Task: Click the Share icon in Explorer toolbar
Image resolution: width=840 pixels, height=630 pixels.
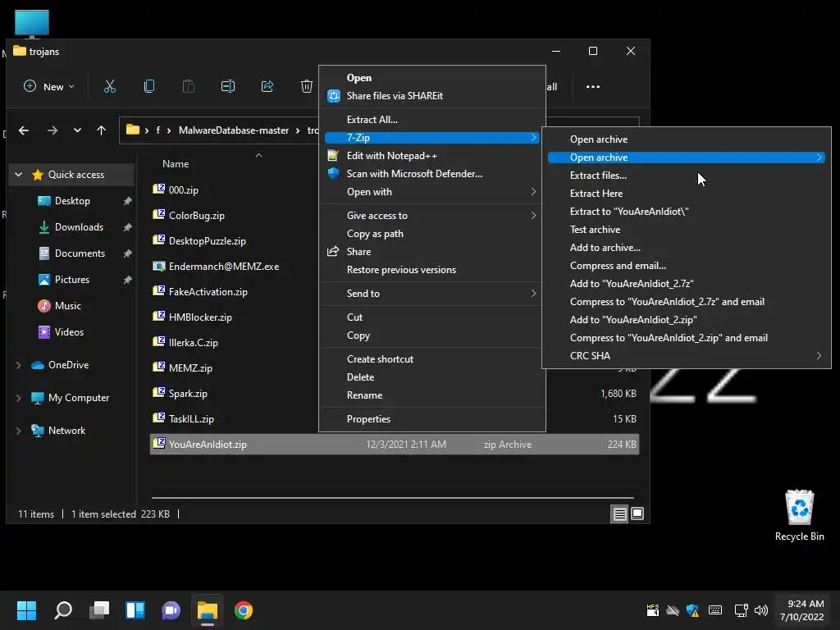Action: (267, 86)
